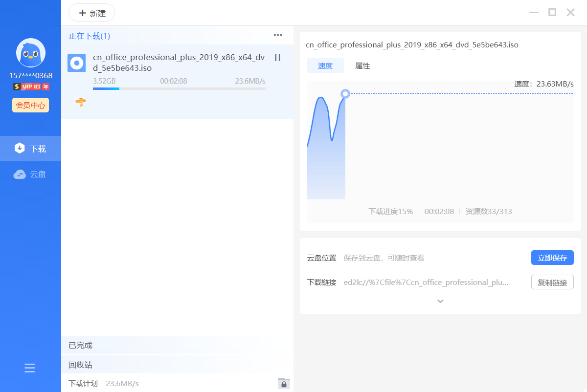Open the more options ellipsis for 正在下载
The height and width of the screenshot is (392, 587).
[278, 35]
